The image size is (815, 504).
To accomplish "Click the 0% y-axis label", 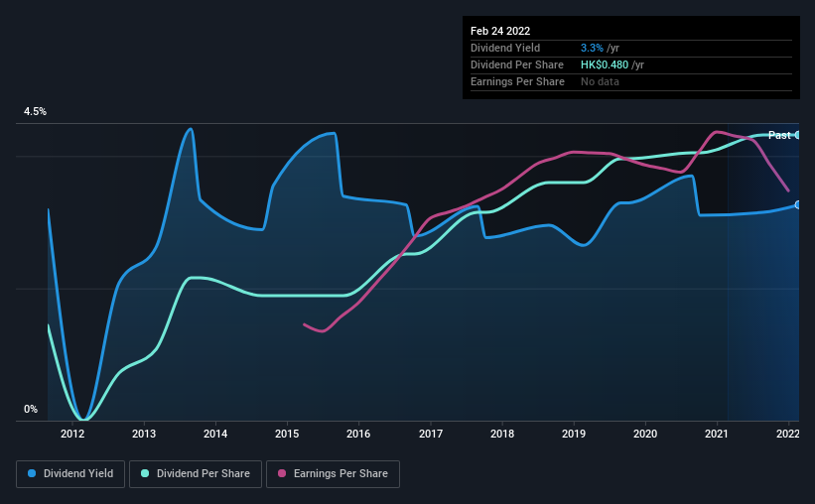I will coord(31,410).
